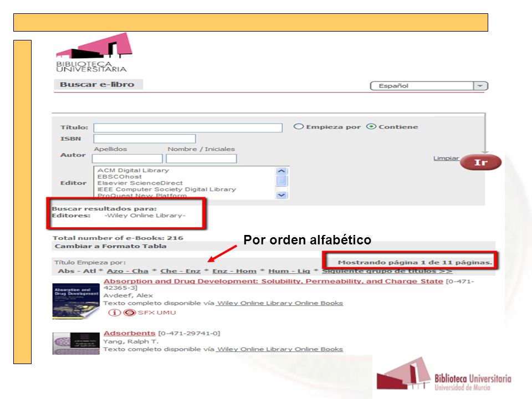The width and height of the screenshot is (532, 399).
Task: Click author name Yang, Ralph T.
Action: click(x=131, y=341)
